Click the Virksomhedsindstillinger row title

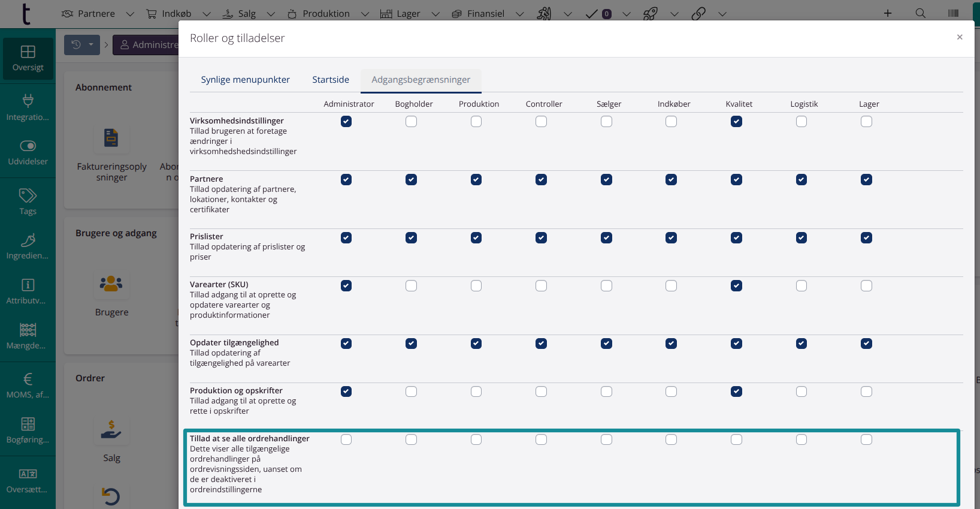tap(237, 121)
